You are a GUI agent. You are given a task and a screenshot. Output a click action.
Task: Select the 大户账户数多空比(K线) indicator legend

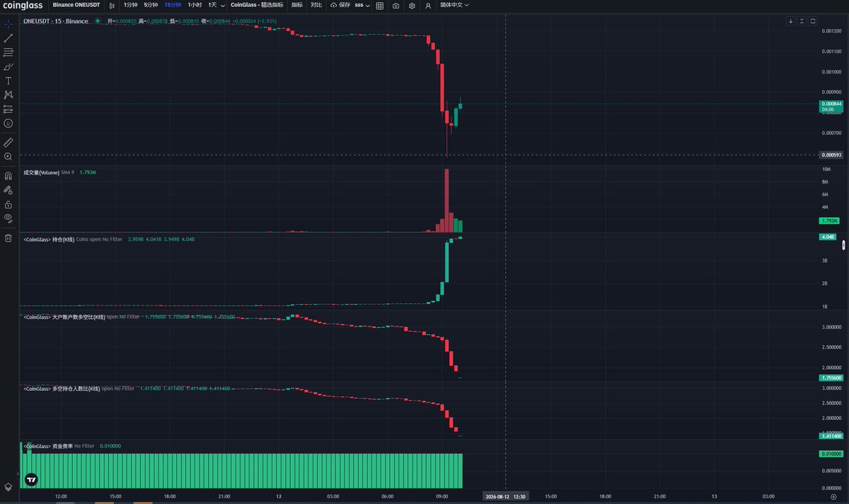pyautogui.click(x=64, y=317)
